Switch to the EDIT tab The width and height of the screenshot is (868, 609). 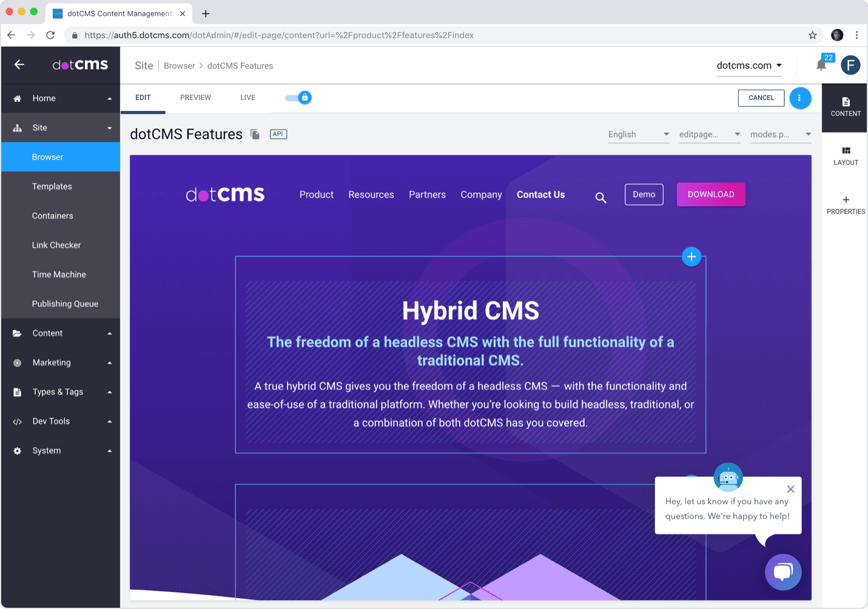[143, 98]
